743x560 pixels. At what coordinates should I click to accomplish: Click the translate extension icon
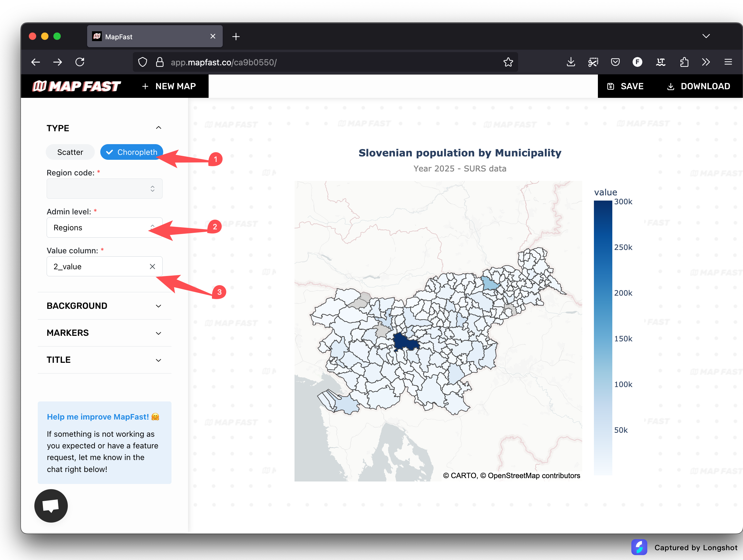click(x=661, y=62)
